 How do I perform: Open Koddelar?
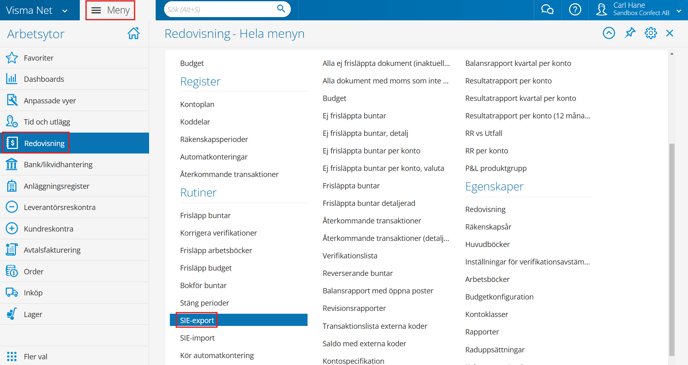pos(195,122)
